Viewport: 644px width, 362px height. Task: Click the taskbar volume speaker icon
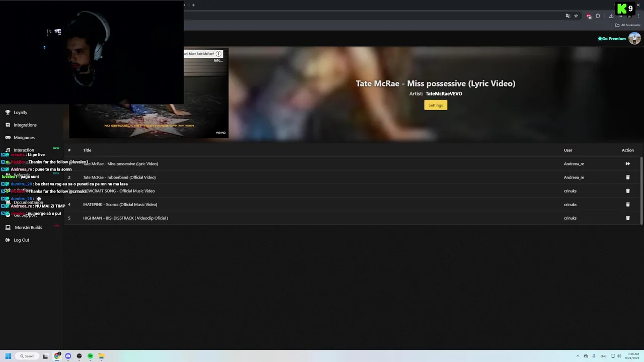(x=619, y=356)
